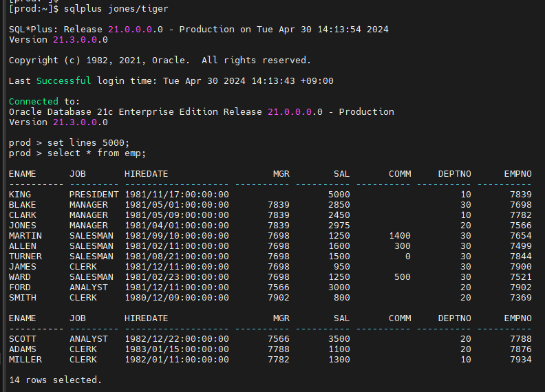
Task: Click DEPTNO header in second table block
Action: click(455, 318)
